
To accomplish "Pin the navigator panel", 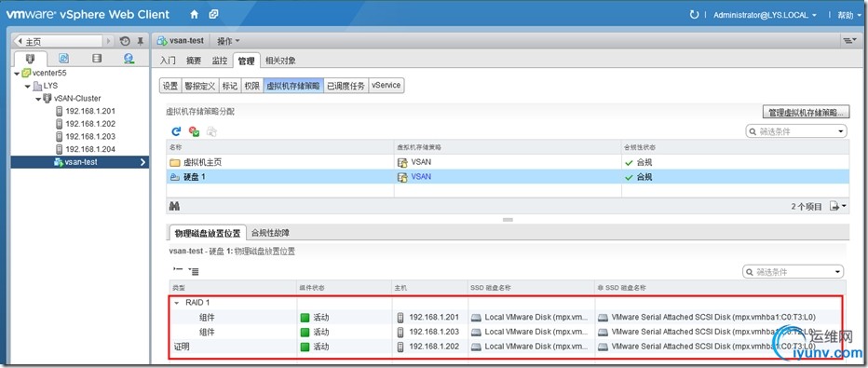I will click(x=140, y=41).
